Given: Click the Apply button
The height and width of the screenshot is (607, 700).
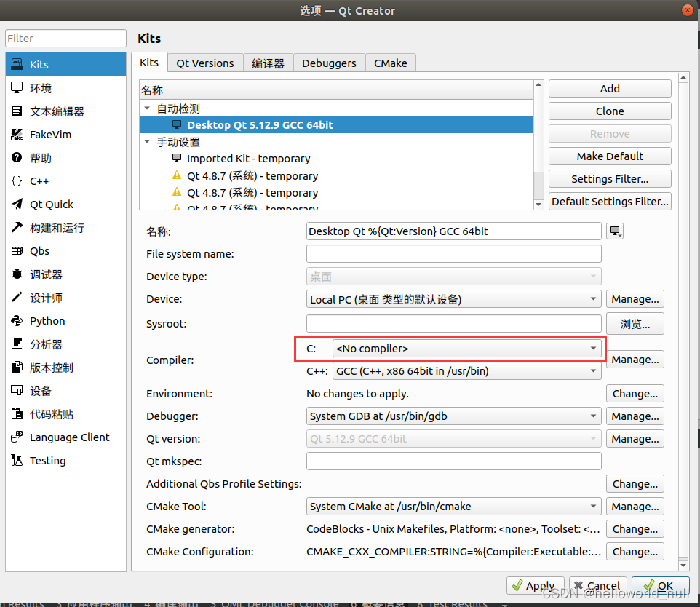Looking at the screenshot, I should (536, 585).
